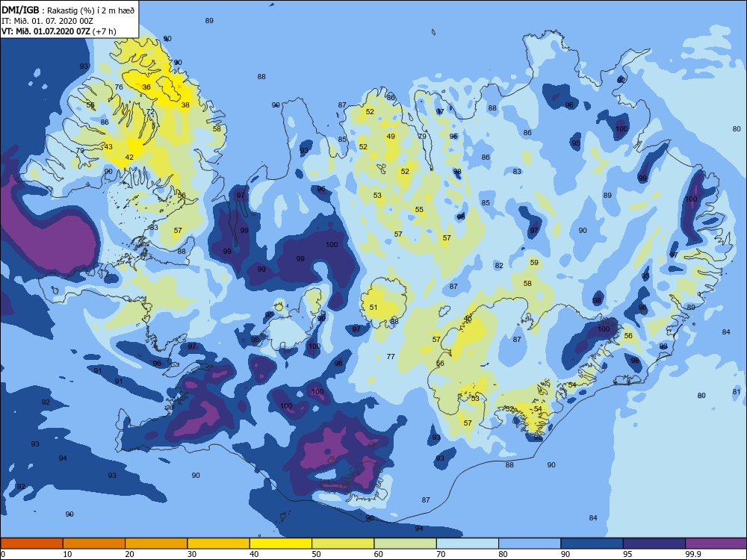This screenshot has width=747, height=560.
Task: Pick the humidity value '82' on the map
Action: point(499,266)
